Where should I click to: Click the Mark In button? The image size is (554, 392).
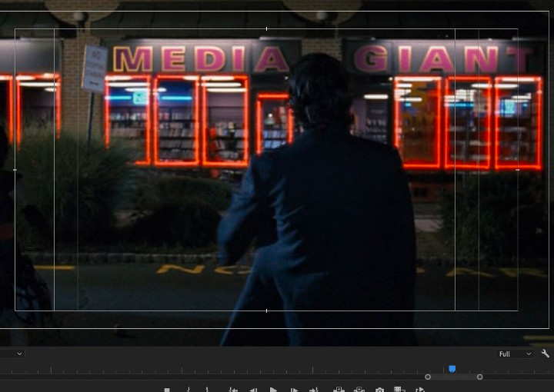coord(189,390)
